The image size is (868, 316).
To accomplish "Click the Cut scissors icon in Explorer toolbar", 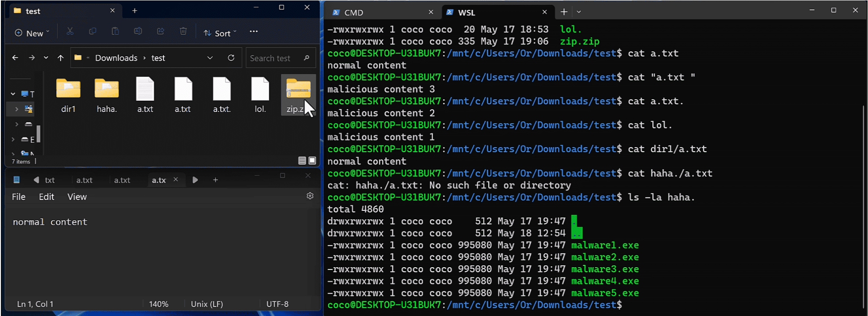I will pyautogui.click(x=70, y=31).
